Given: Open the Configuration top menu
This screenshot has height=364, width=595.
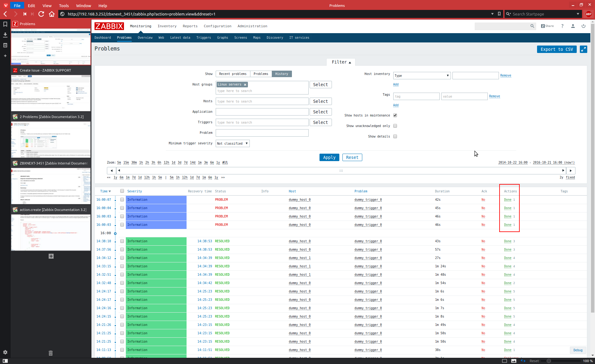Looking at the screenshot, I should (x=218, y=26).
